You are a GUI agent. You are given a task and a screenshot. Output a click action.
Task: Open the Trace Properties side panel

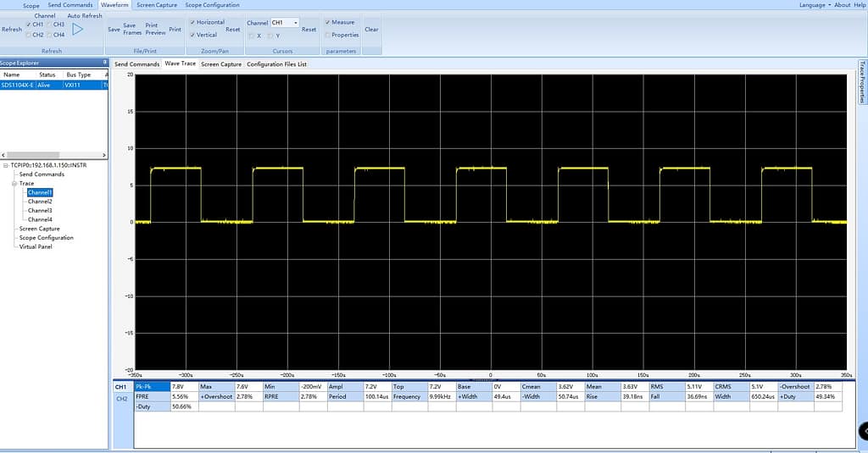[x=862, y=81]
